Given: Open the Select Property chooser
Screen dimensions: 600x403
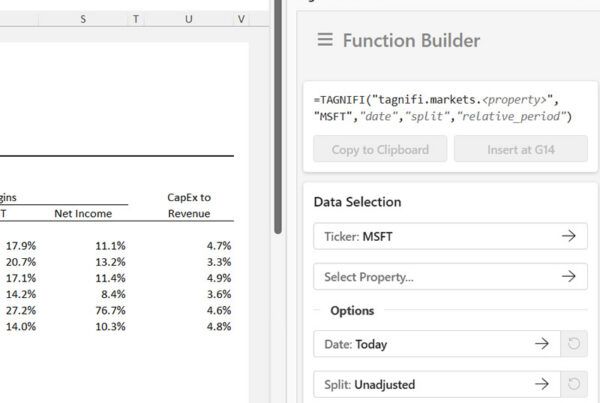Looking at the screenshot, I should click(x=450, y=277).
